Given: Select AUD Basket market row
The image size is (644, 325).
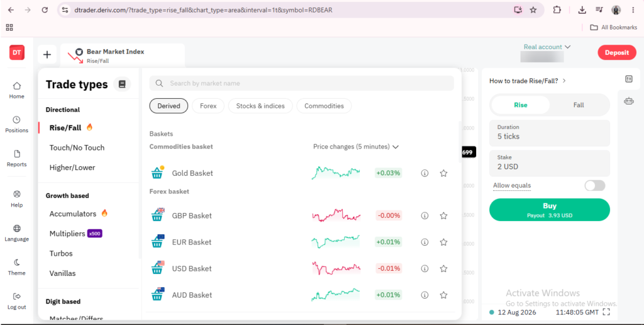Looking at the screenshot, I should pos(301,295).
